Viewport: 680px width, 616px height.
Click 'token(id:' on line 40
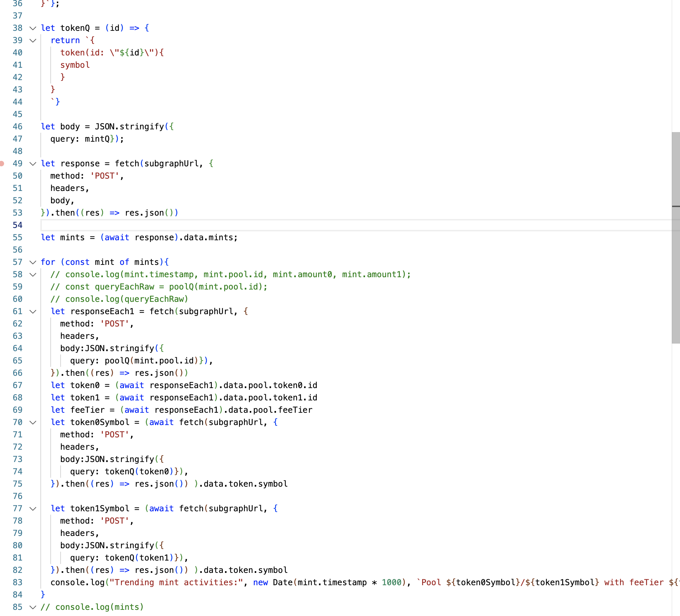coord(82,53)
